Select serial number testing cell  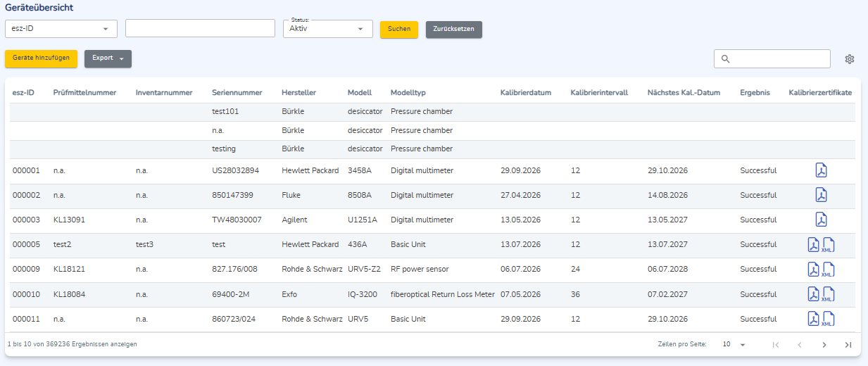click(x=224, y=149)
